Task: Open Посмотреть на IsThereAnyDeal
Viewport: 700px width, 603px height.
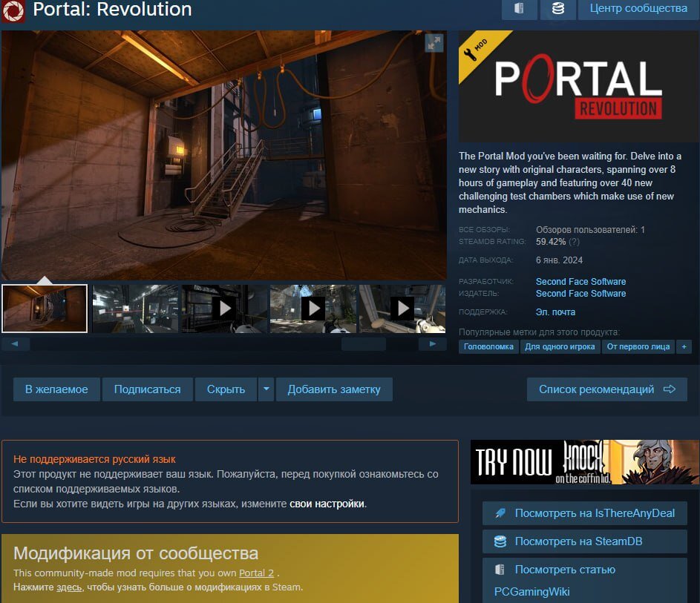Action: (x=585, y=513)
